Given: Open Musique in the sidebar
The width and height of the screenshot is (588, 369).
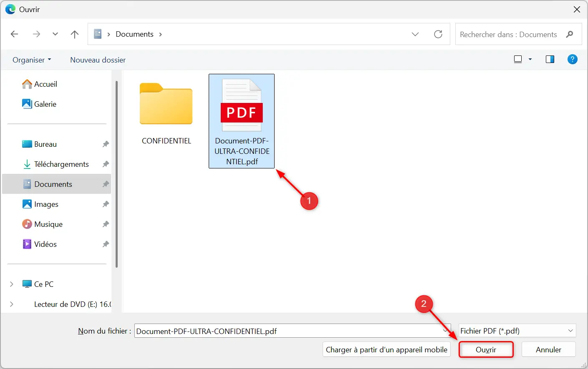Looking at the screenshot, I should click(x=42, y=224).
